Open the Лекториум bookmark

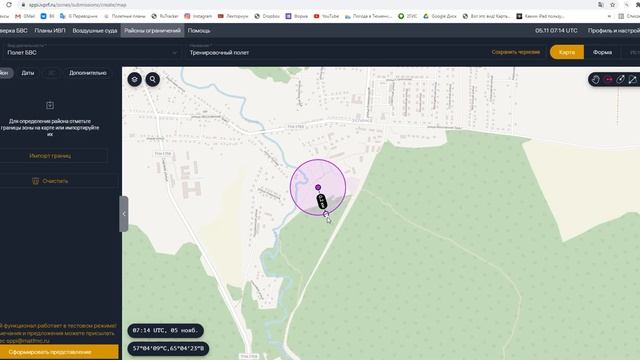(x=233, y=16)
